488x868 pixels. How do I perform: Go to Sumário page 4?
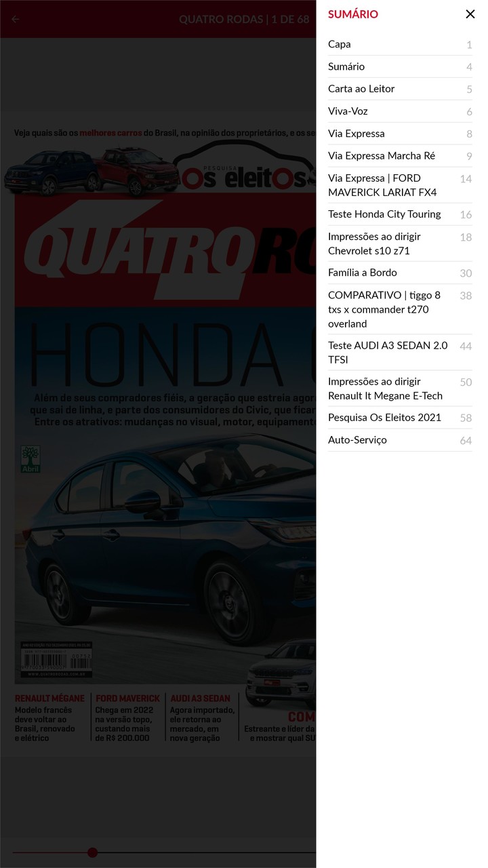click(x=400, y=66)
